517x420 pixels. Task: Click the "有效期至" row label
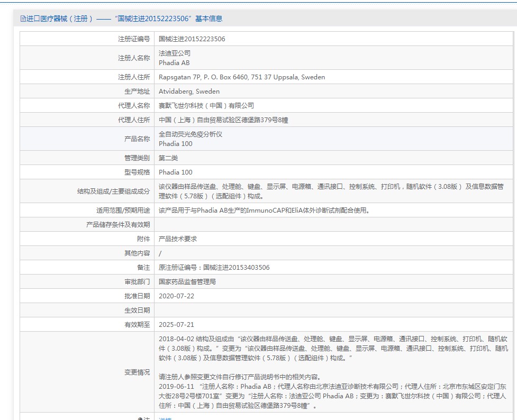(137, 325)
